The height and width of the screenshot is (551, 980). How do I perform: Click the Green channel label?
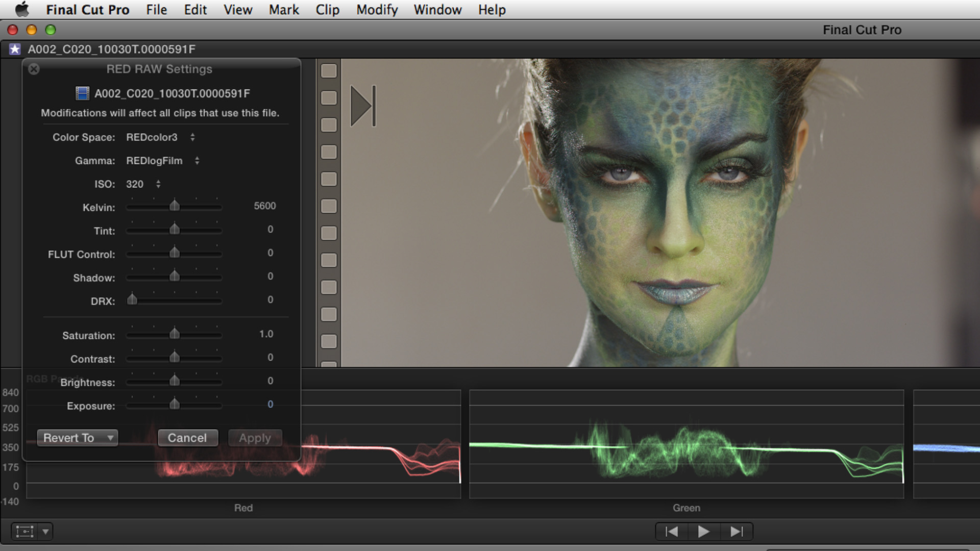coord(687,508)
